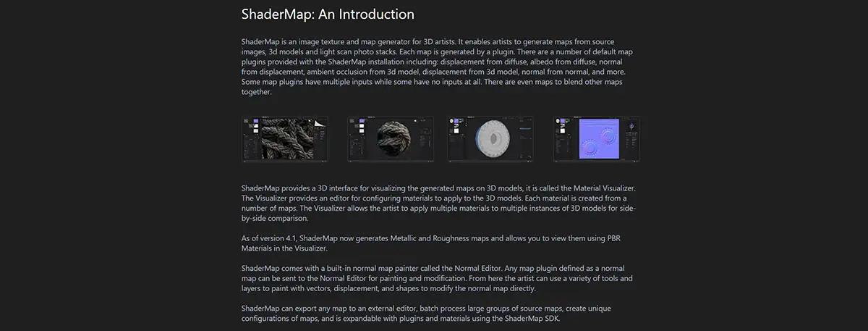Click the lower-left gear on the normal map
Image resolution: width=868 pixels, height=331 pixels.
(x=588, y=147)
